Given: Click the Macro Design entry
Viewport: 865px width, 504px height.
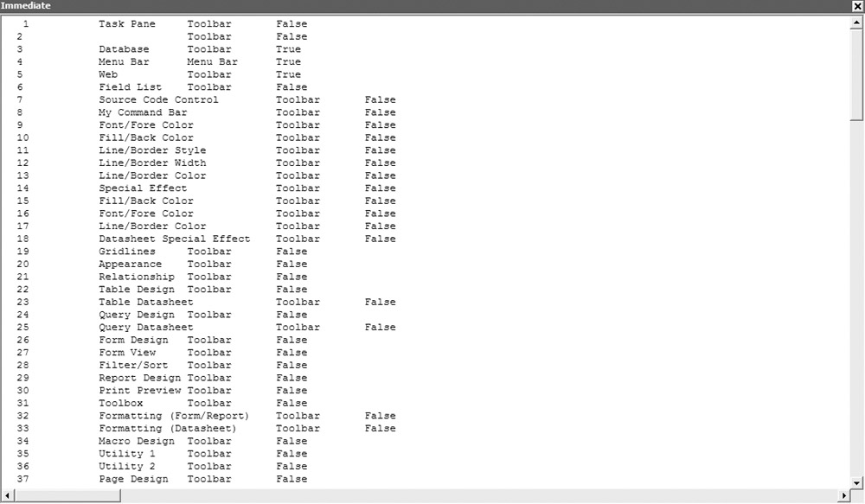Looking at the screenshot, I should coord(136,441).
